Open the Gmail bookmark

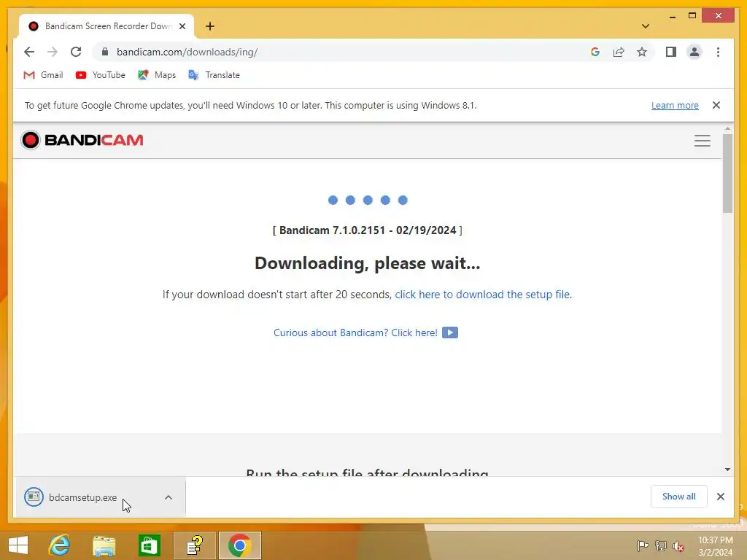[x=43, y=75]
